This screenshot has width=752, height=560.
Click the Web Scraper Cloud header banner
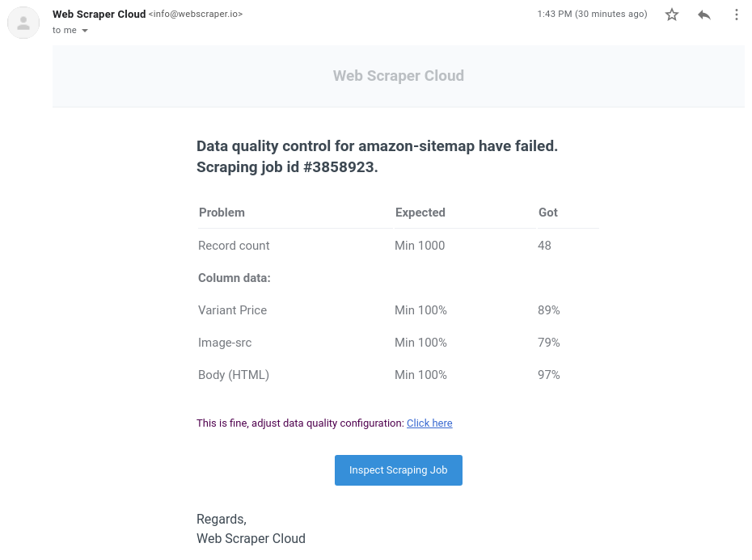398,75
